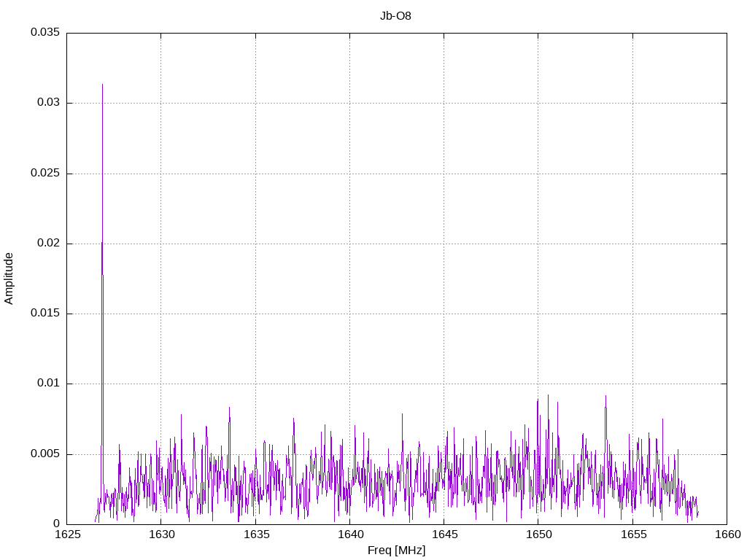Click the 1645 x-axis tick label
Viewport: 747px width, 560px height.
point(444,535)
